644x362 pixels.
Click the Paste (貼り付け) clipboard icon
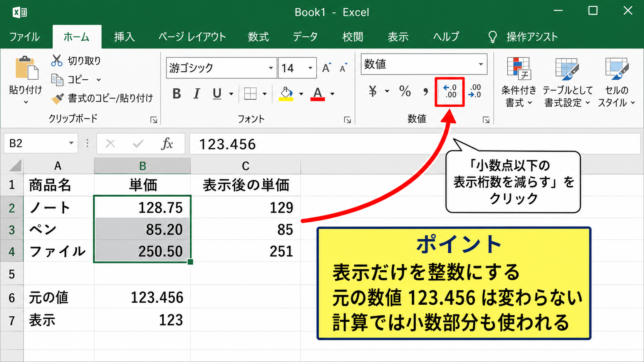click(27, 69)
